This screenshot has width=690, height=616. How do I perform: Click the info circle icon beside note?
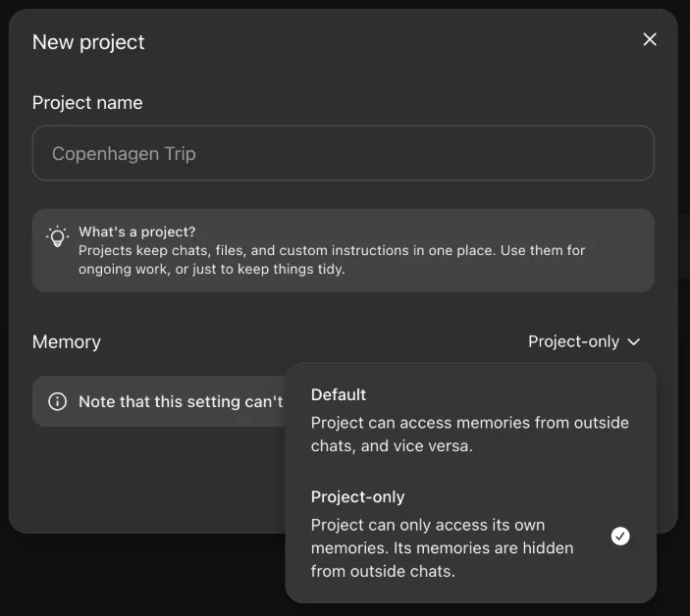click(x=57, y=402)
